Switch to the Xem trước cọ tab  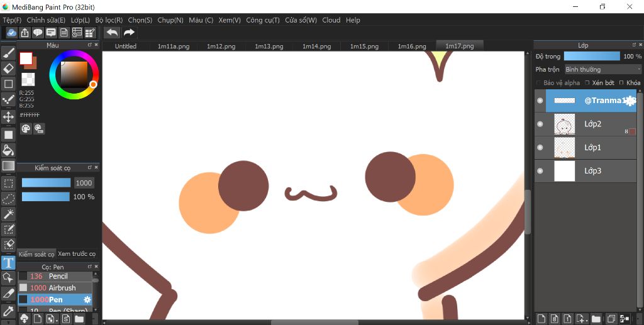(x=77, y=254)
